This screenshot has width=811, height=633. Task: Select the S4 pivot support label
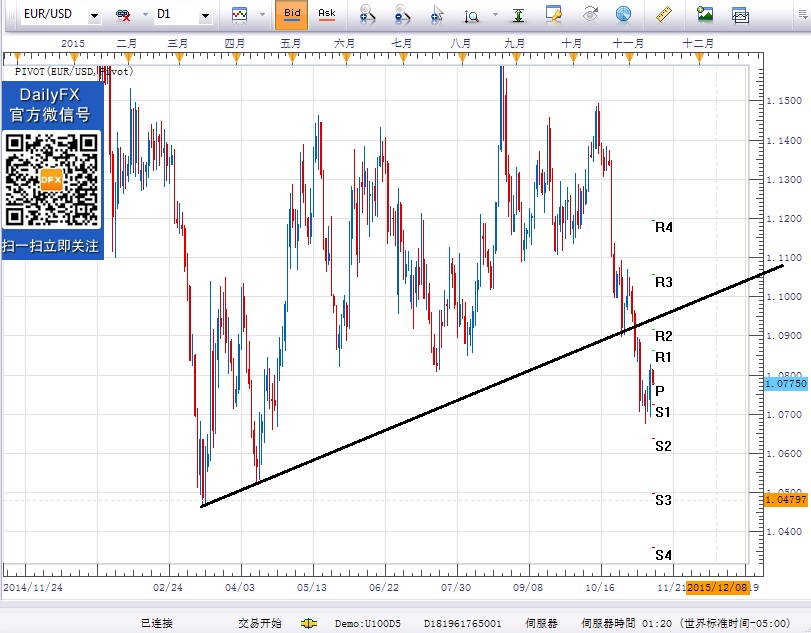tap(663, 555)
